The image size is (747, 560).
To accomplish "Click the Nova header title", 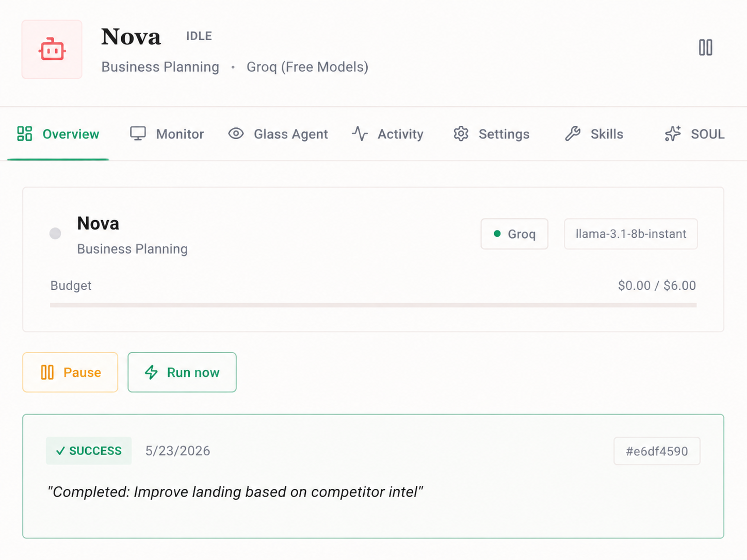I will point(131,37).
